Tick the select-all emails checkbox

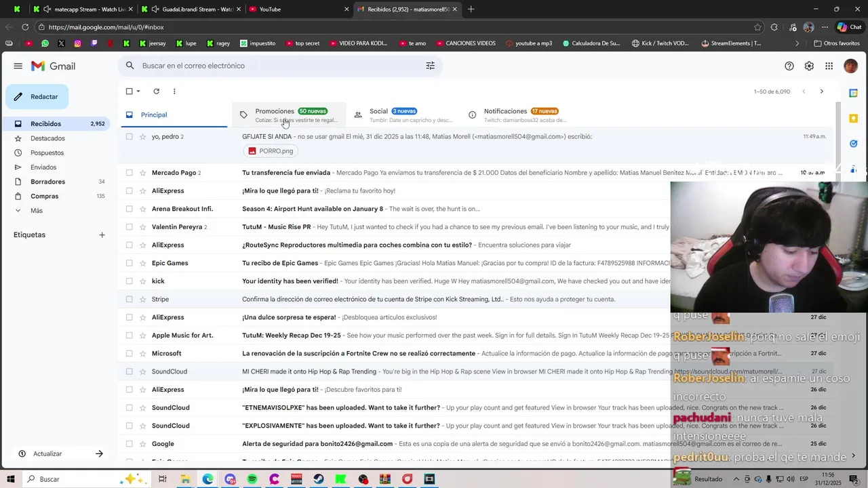coord(129,91)
